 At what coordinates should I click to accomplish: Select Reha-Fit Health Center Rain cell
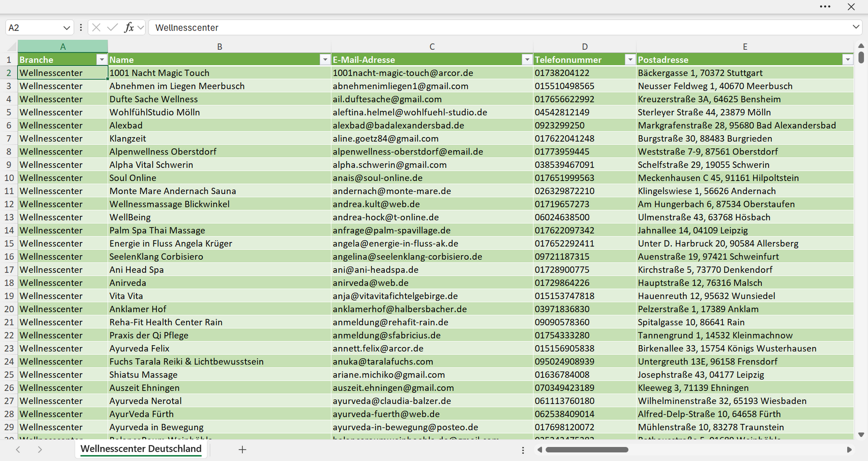click(x=219, y=322)
